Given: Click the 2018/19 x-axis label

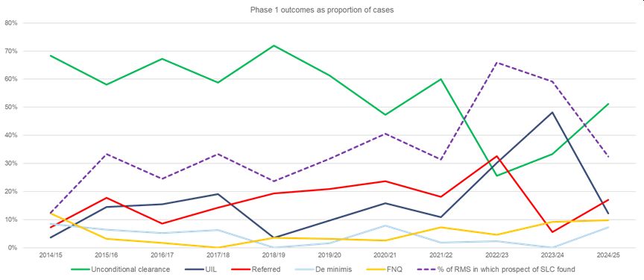Looking at the screenshot, I should tap(273, 255).
